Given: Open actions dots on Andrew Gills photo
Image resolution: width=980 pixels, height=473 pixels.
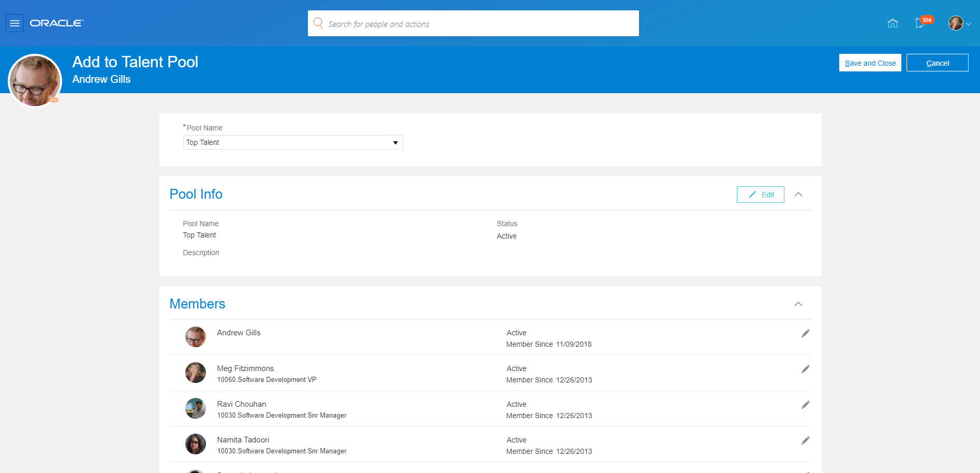Looking at the screenshot, I should coord(54,100).
